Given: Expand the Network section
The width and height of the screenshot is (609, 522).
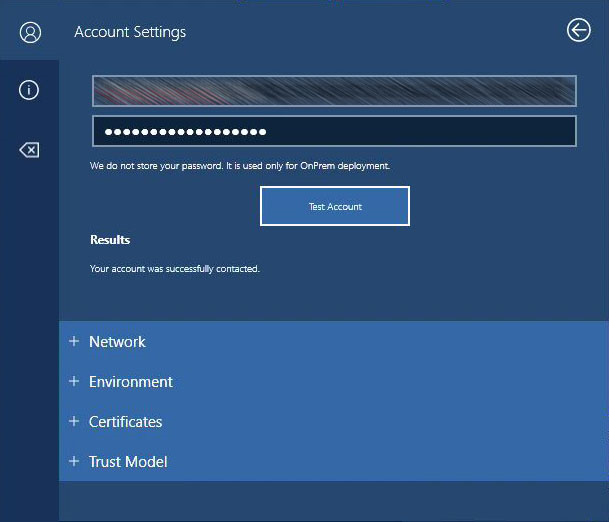Looking at the screenshot, I should [x=117, y=342].
